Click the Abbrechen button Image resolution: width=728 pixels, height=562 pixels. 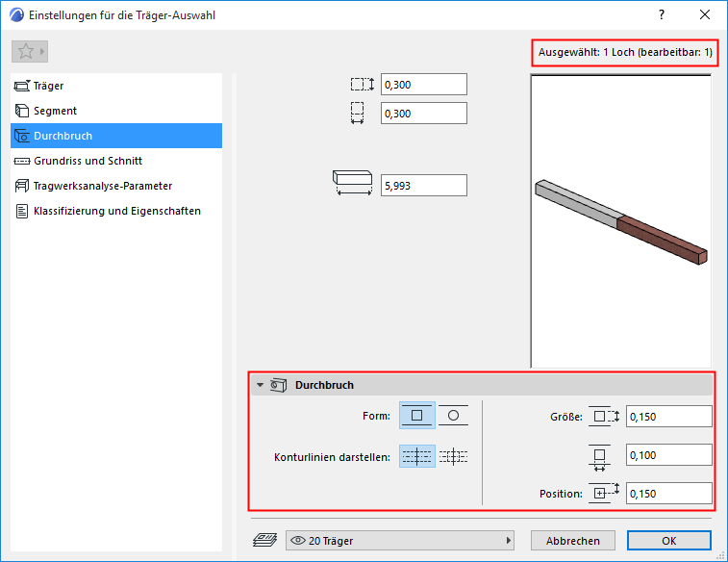(573, 541)
